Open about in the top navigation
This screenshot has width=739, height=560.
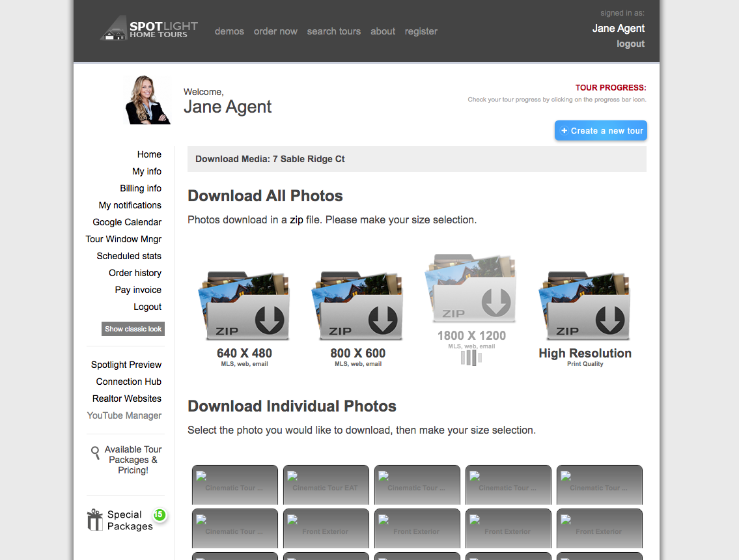(383, 32)
